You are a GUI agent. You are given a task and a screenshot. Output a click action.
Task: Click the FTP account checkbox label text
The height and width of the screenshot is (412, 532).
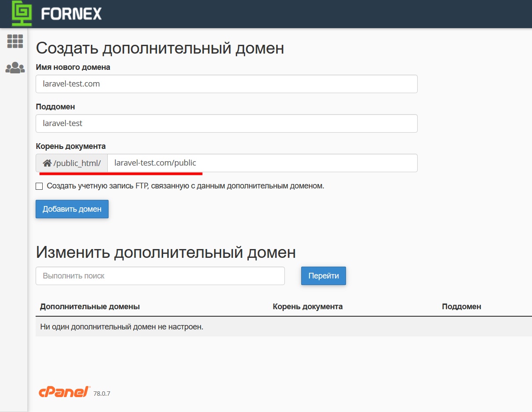[x=186, y=186]
